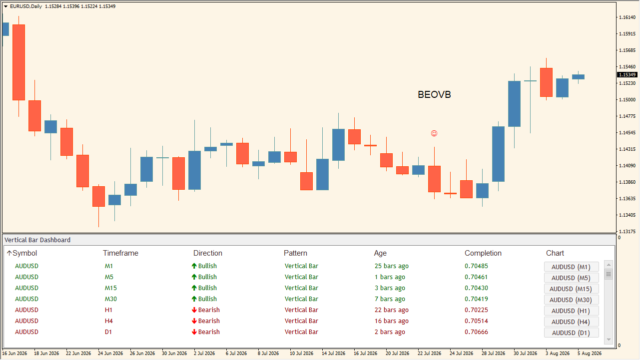Select the AUDUSD symbol cell in the H1 row
The image size is (640, 360).
27,310
